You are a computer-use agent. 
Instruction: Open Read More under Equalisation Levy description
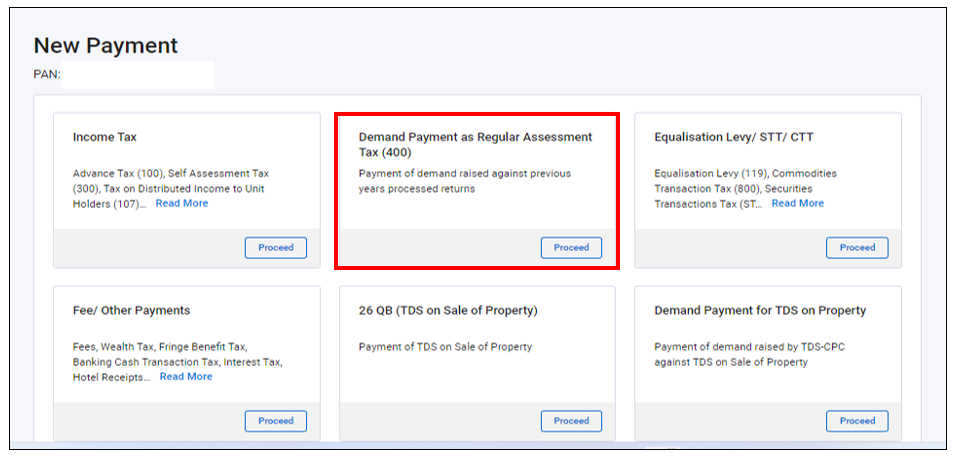click(x=797, y=203)
